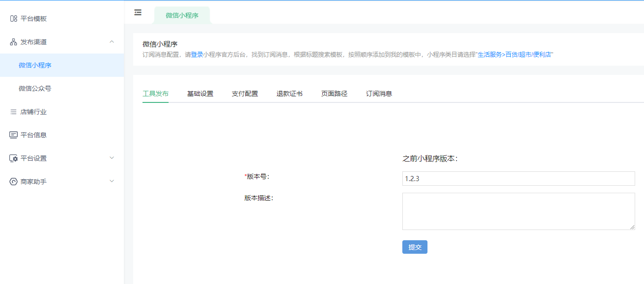
Task: Focus the 版本号 input field
Action: pos(519,178)
